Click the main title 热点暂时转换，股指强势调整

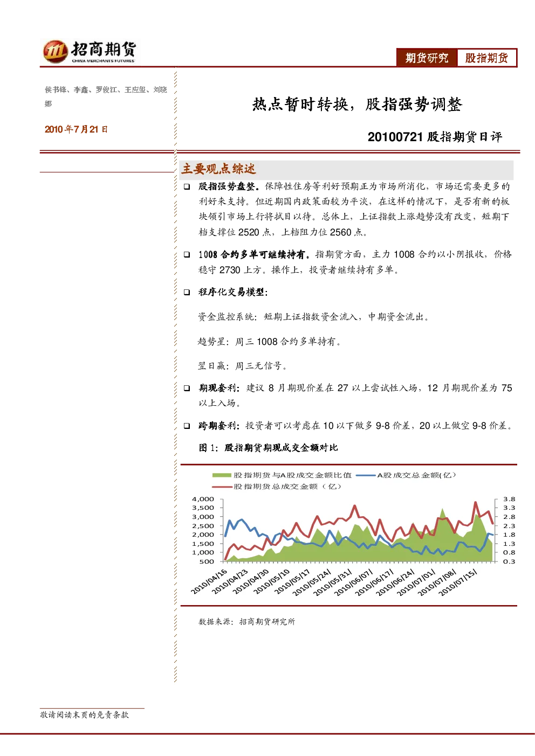pyautogui.click(x=357, y=104)
